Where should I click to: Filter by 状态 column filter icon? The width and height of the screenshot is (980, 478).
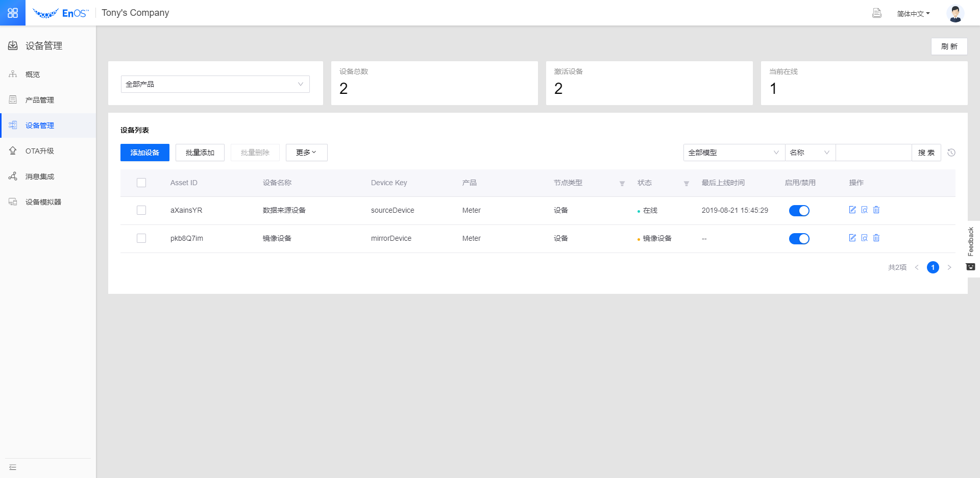point(687,184)
